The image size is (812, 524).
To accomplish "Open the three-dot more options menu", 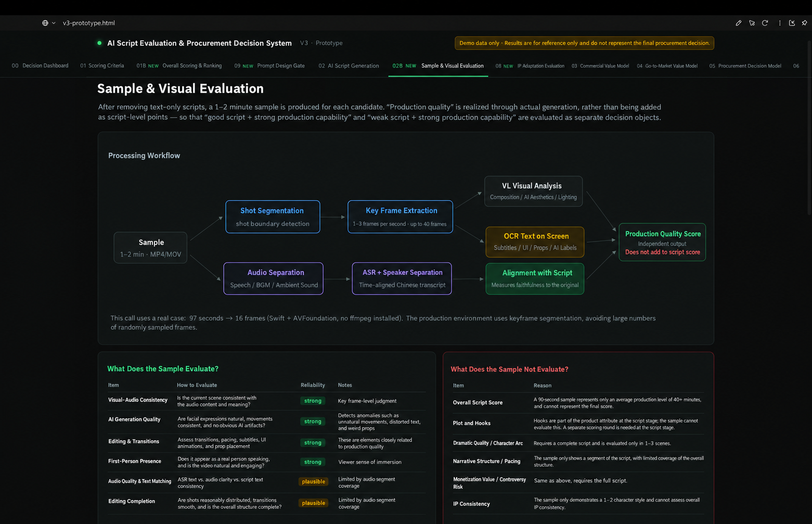I will tap(780, 23).
